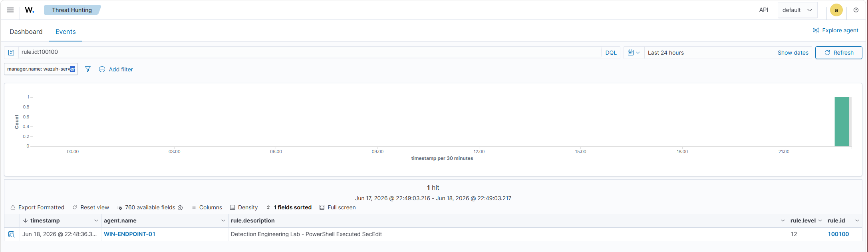Click the Jun 18, 2026 timestamp cell
The image size is (868, 252).
[x=60, y=234]
